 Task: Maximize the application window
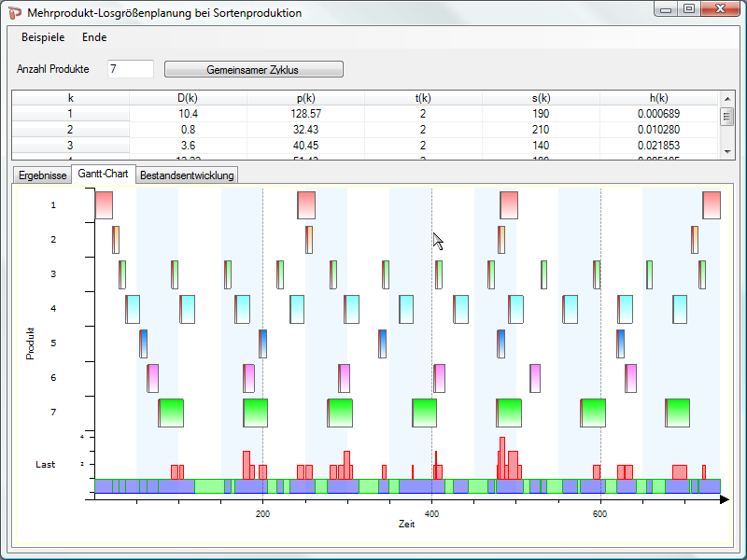689,9
